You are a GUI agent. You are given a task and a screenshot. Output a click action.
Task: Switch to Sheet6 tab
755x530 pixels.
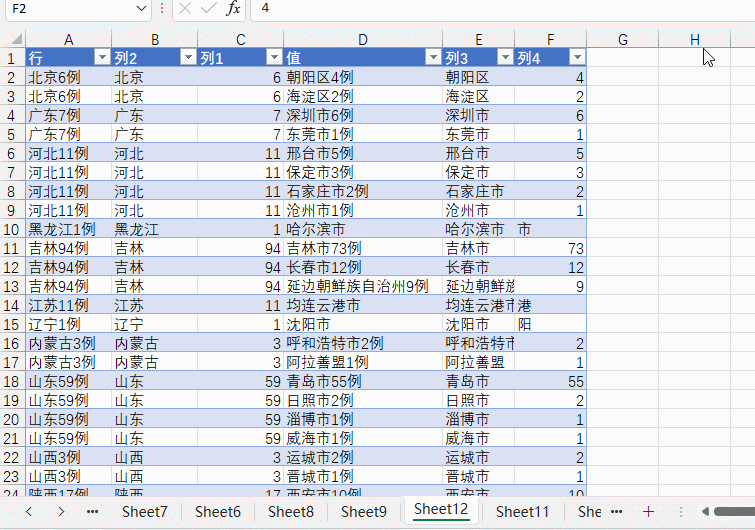[x=218, y=511]
